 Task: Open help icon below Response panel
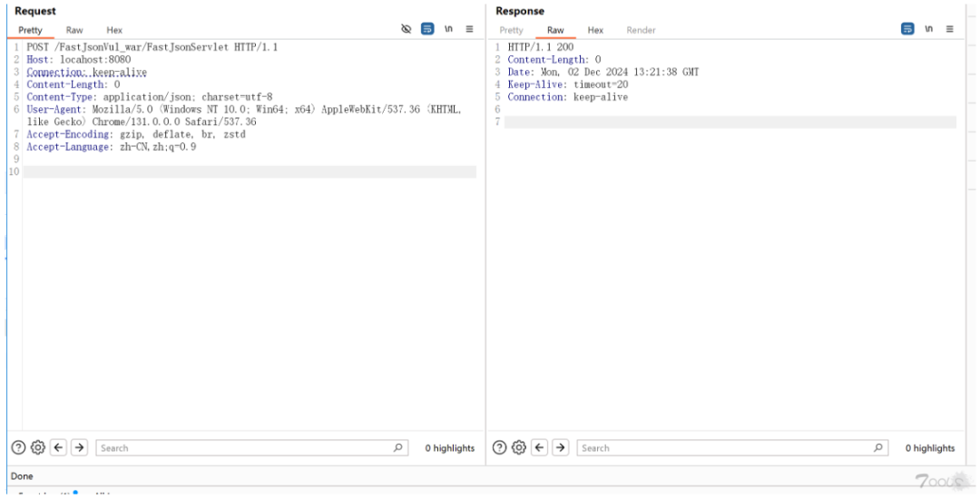[499, 447]
